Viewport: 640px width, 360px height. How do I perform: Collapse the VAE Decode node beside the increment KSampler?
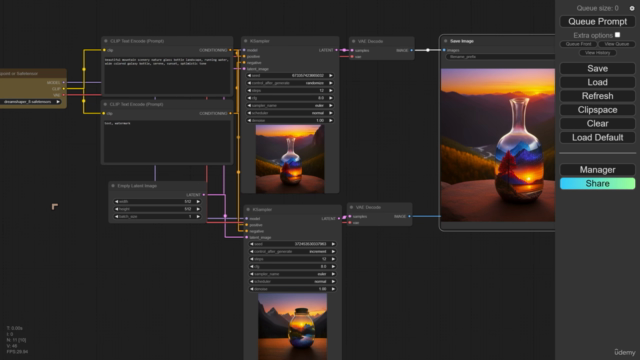351,207
